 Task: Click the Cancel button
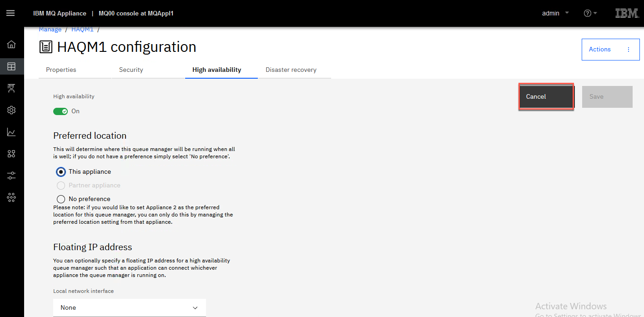coord(546,96)
